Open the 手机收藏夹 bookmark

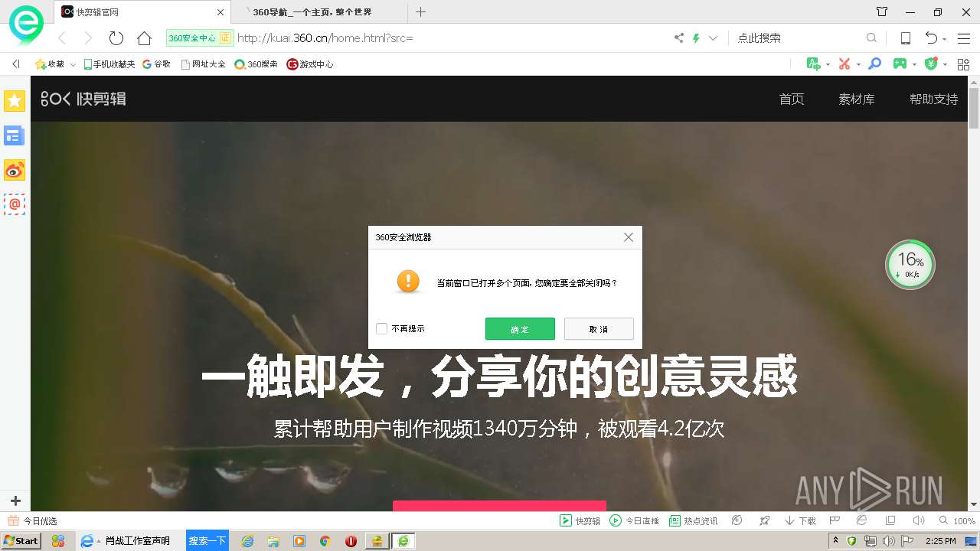[109, 64]
